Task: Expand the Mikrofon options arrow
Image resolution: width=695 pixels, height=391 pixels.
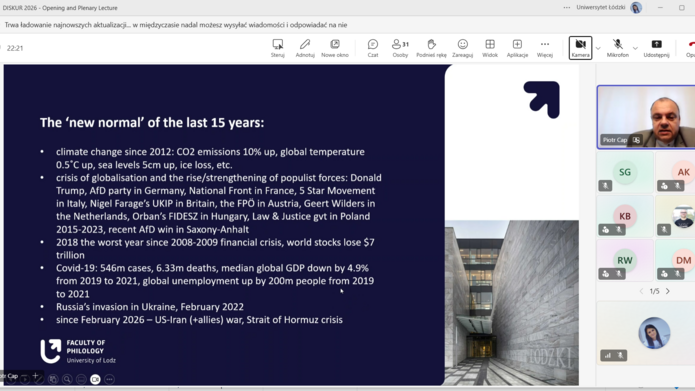Action: click(x=635, y=48)
